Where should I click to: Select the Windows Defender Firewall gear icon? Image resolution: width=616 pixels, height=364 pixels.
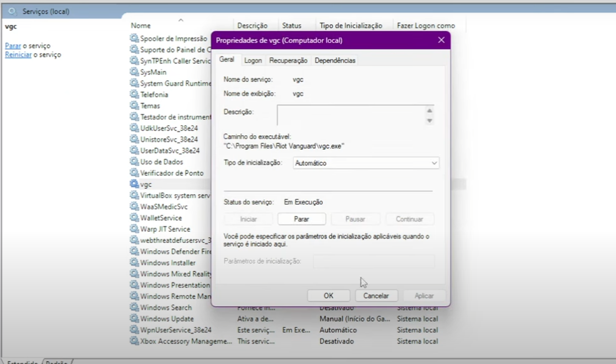[x=134, y=251]
